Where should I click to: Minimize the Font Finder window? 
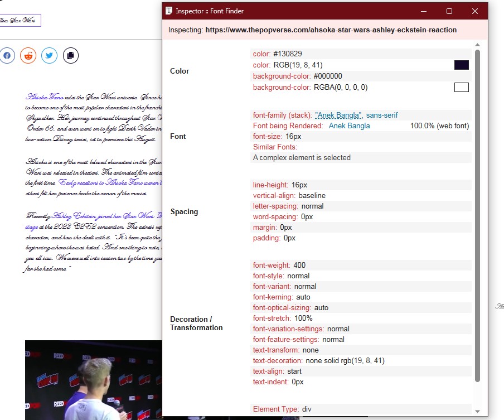(x=424, y=11)
